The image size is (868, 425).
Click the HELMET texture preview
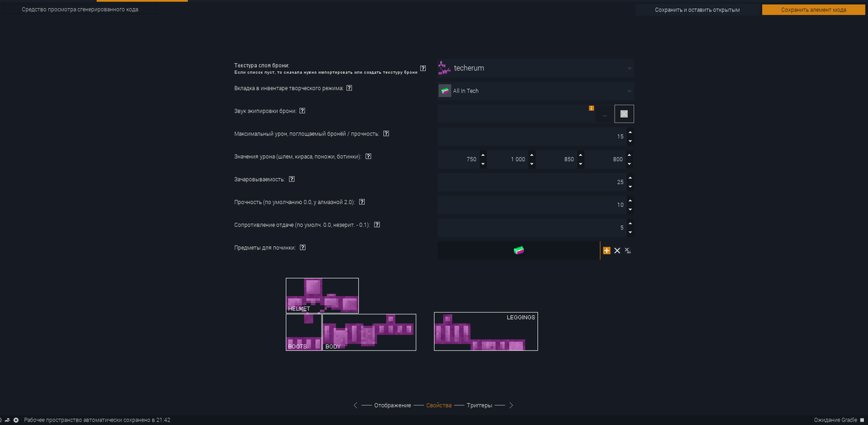(x=322, y=296)
